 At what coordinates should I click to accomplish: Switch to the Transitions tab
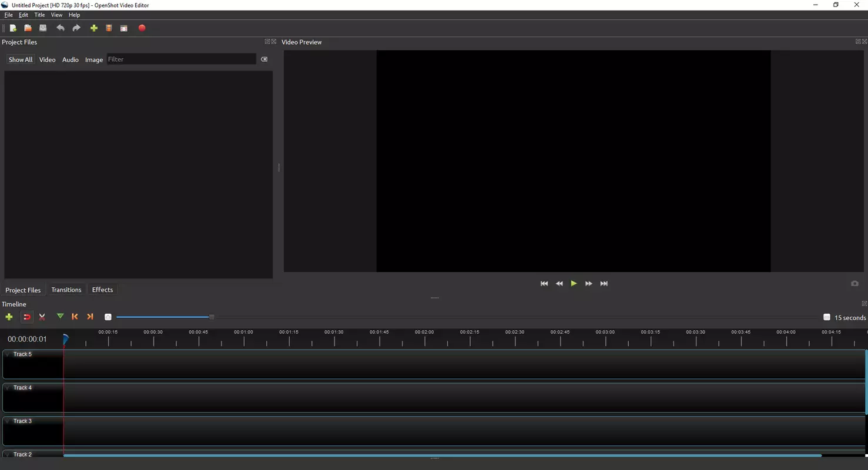pos(66,290)
